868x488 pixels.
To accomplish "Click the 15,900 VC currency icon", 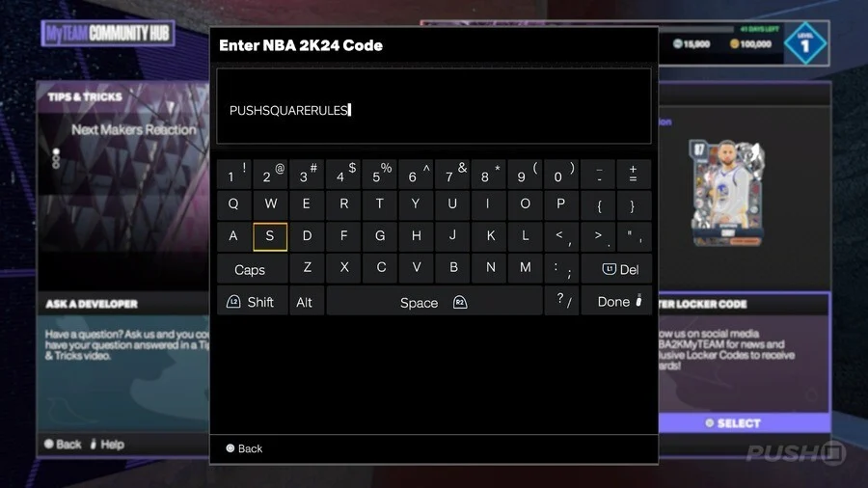I will 677,43.
